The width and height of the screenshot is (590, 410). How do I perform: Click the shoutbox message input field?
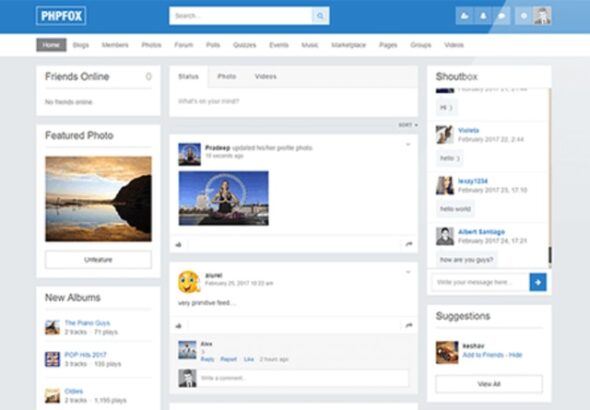481,282
